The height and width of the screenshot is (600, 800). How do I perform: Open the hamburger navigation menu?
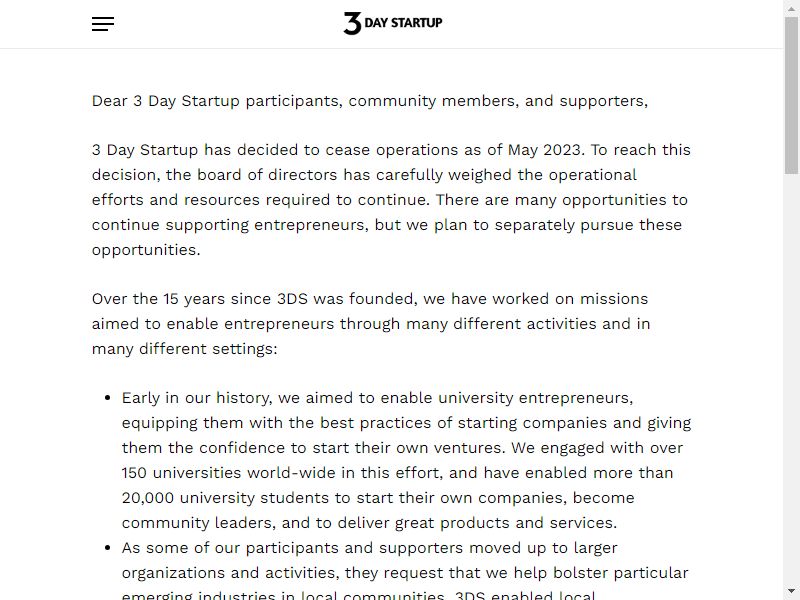103,24
